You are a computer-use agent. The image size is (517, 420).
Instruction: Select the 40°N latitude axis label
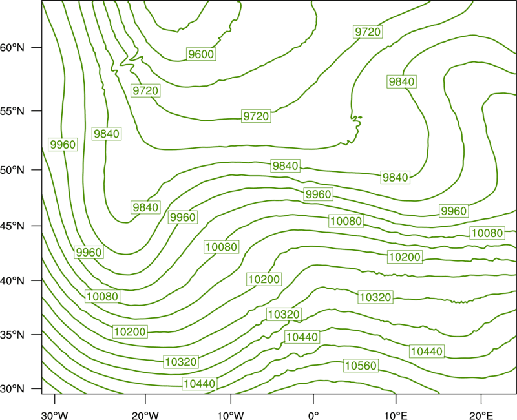click(12, 280)
